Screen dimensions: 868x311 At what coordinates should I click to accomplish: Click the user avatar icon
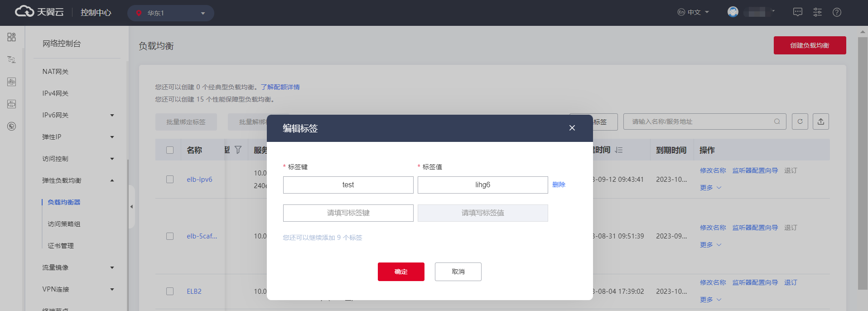click(x=733, y=12)
